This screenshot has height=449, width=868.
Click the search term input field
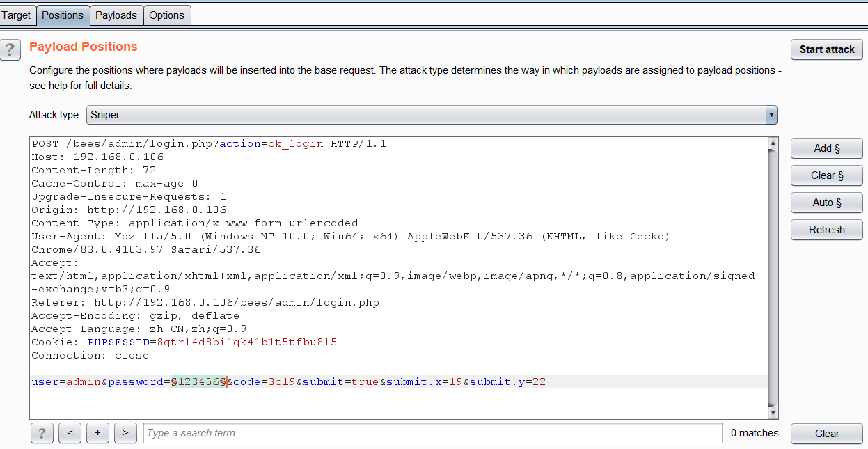[x=433, y=433]
